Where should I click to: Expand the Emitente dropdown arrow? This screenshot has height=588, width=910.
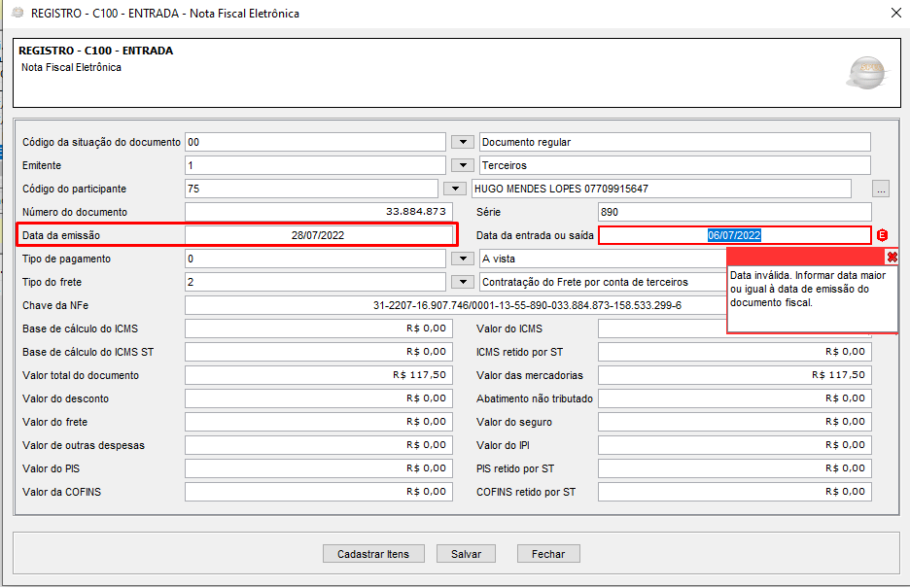[x=463, y=165]
